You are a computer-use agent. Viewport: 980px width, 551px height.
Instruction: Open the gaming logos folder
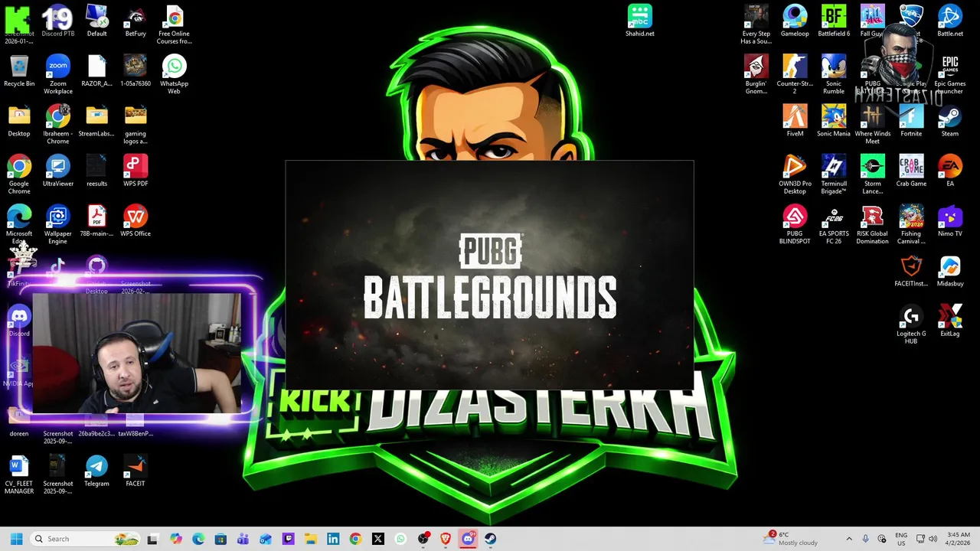click(x=136, y=125)
